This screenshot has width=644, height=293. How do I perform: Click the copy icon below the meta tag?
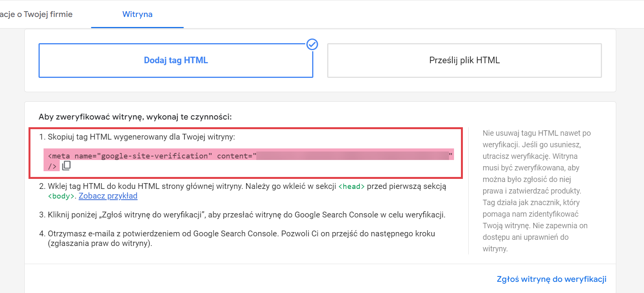[66, 166]
